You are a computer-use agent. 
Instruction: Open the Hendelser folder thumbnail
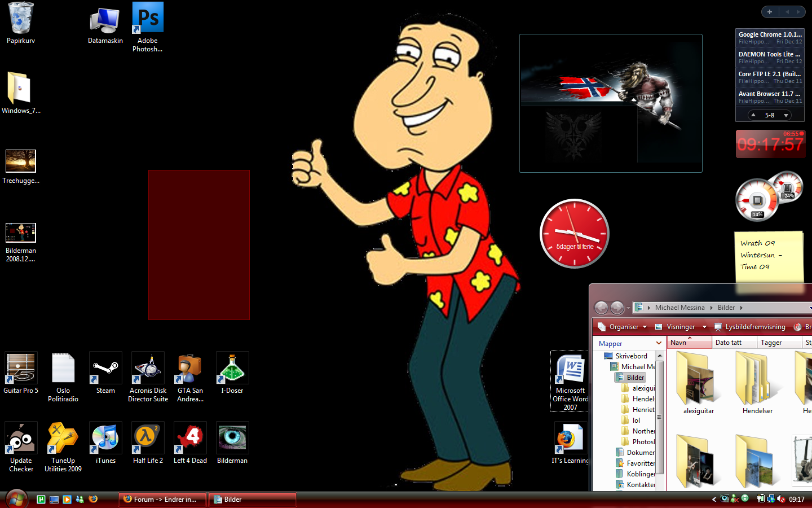757,383
